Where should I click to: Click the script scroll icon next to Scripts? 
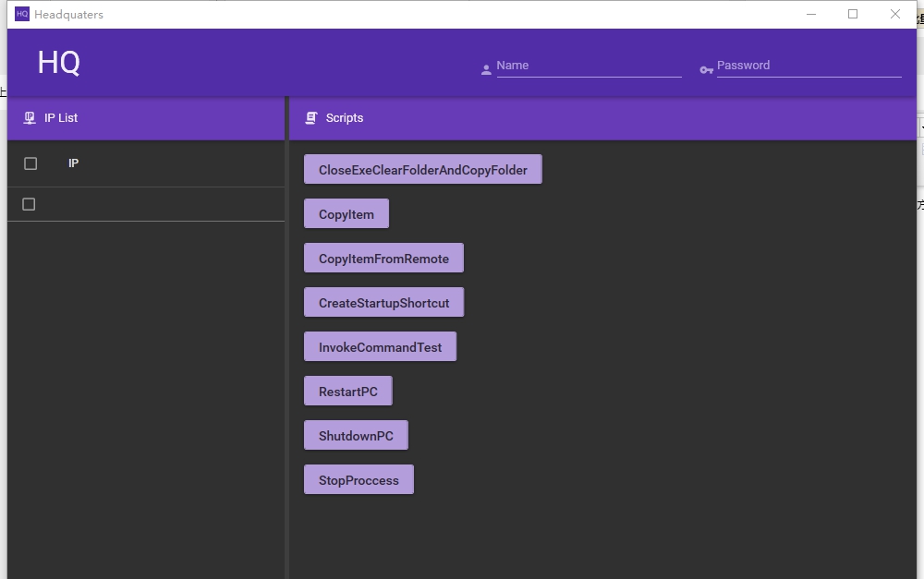click(311, 118)
